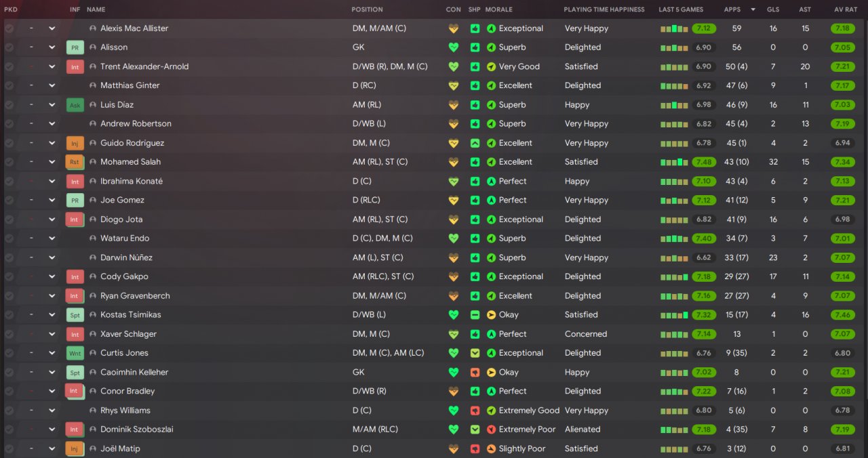868x458 pixels.
Task: Click Luis Díaz's Ask status badge
Action: pyautogui.click(x=75, y=105)
